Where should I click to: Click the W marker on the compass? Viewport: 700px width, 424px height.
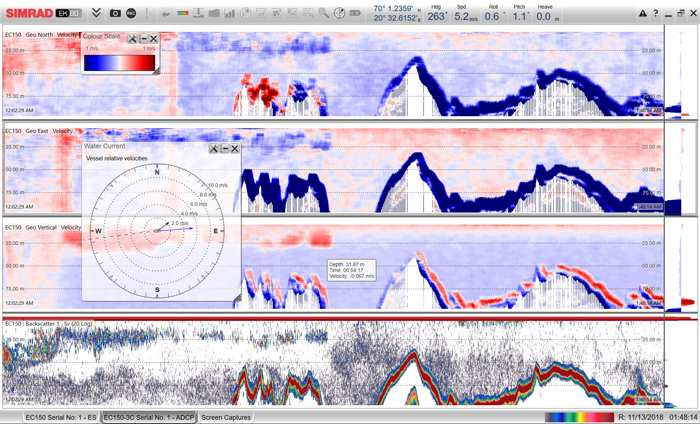(98, 231)
